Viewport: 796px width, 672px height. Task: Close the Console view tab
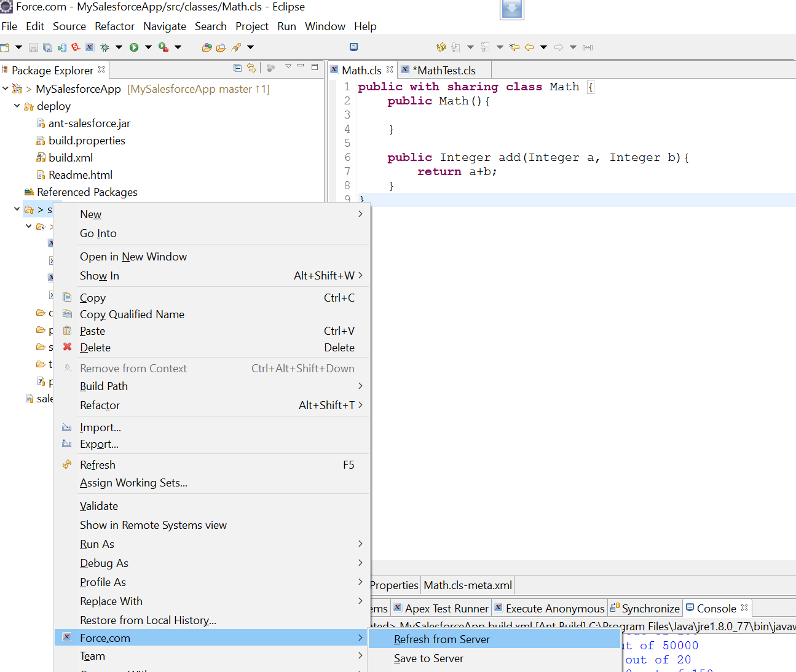point(744,608)
